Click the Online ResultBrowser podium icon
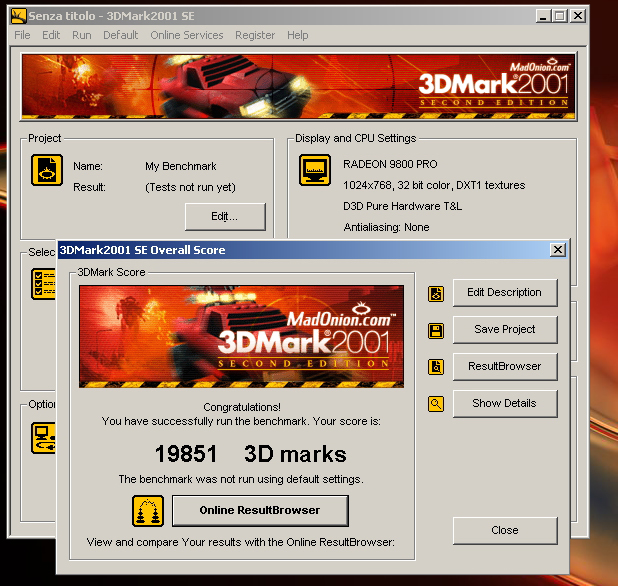Screen dimensions: 618x586 point(148,511)
